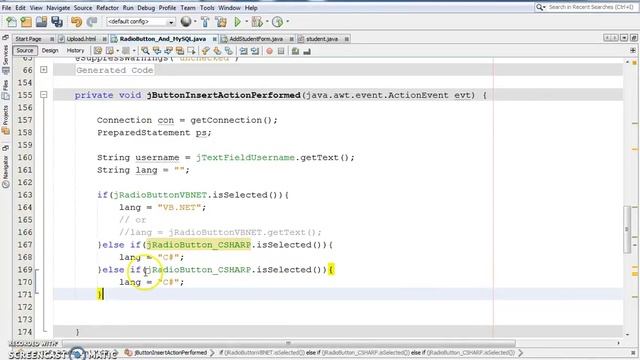Open the Run project dropdown arrow
Viewport: 640px width, 360px height.
click(246, 22)
